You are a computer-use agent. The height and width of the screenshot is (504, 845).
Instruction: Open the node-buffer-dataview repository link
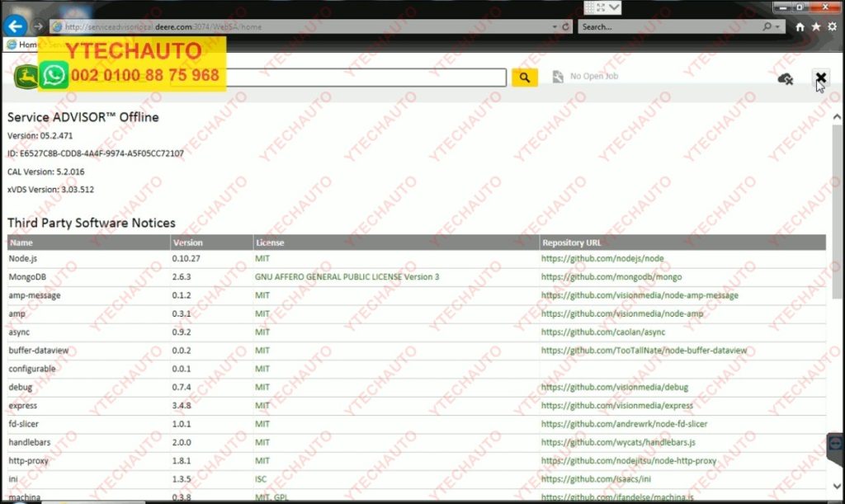(x=644, y=351)
